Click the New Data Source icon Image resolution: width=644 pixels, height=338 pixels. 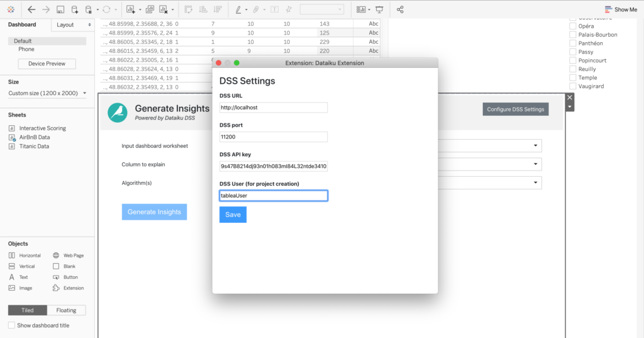(74, 9)
